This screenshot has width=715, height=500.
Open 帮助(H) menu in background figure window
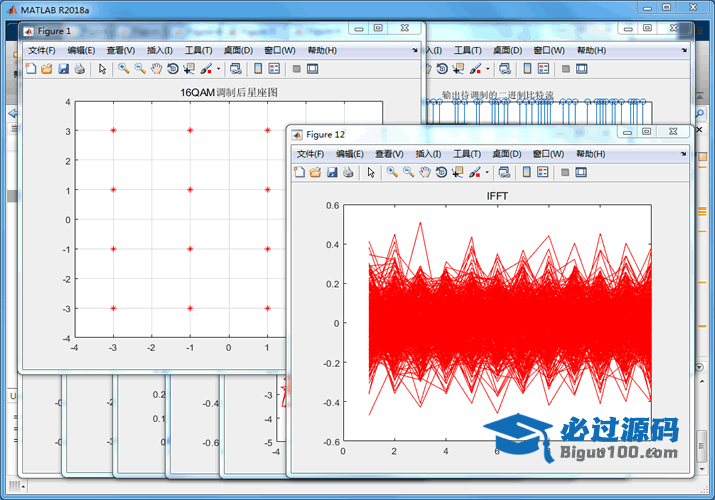(591, 51)
